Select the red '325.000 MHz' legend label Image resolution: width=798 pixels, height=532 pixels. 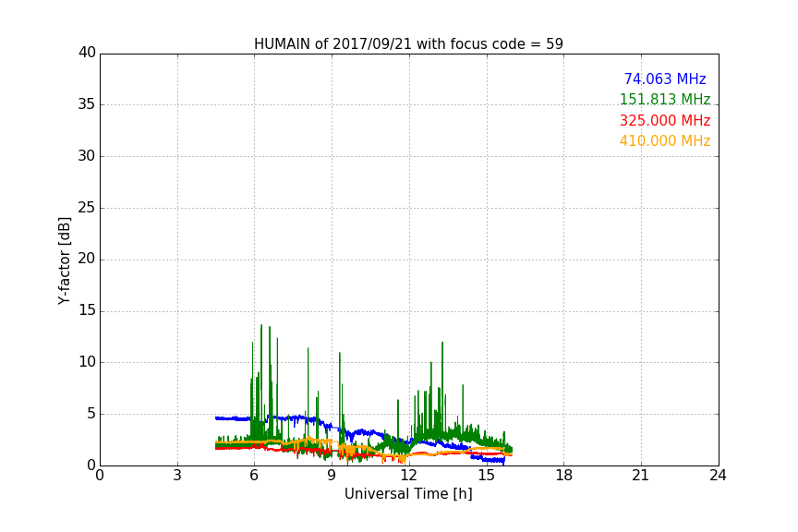pos(665,121)
